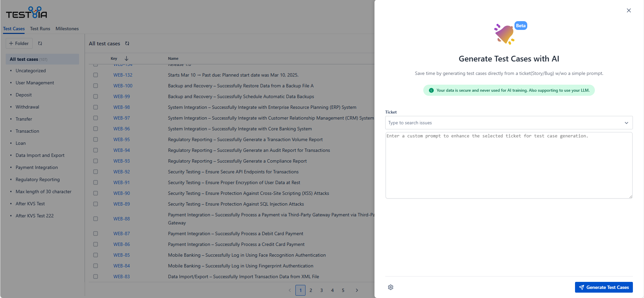Sort by Key column arrow
The height and width of the screenshot is (298, 644).
pyautogui.click(x=127, y=58)
